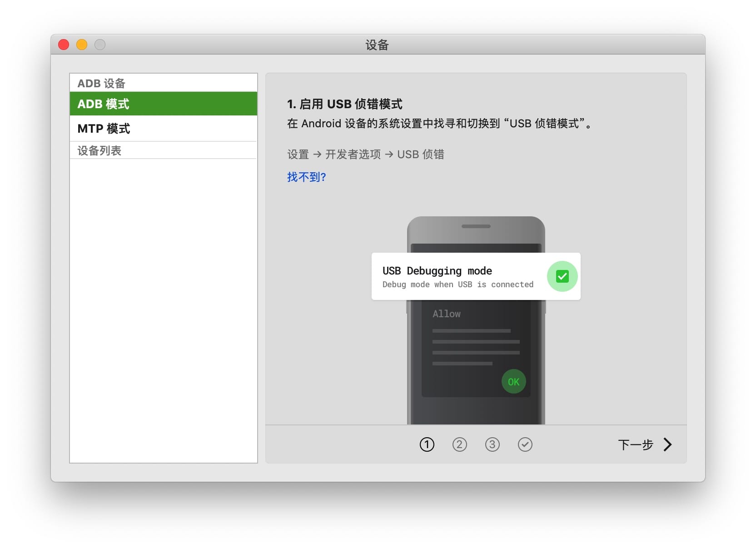Viewport: 756px width, 549px height.
Task: Jump to step 3 circle indicator
Action: [492, 444]
